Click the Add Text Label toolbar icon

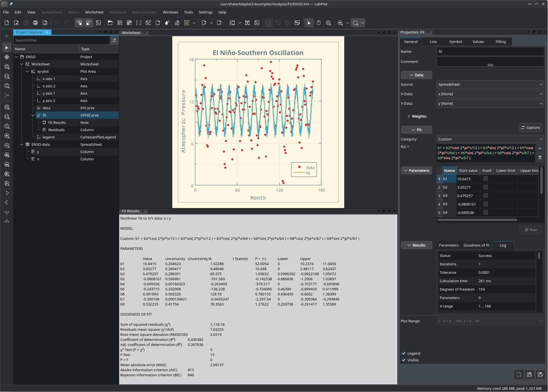tap(247, 23)
